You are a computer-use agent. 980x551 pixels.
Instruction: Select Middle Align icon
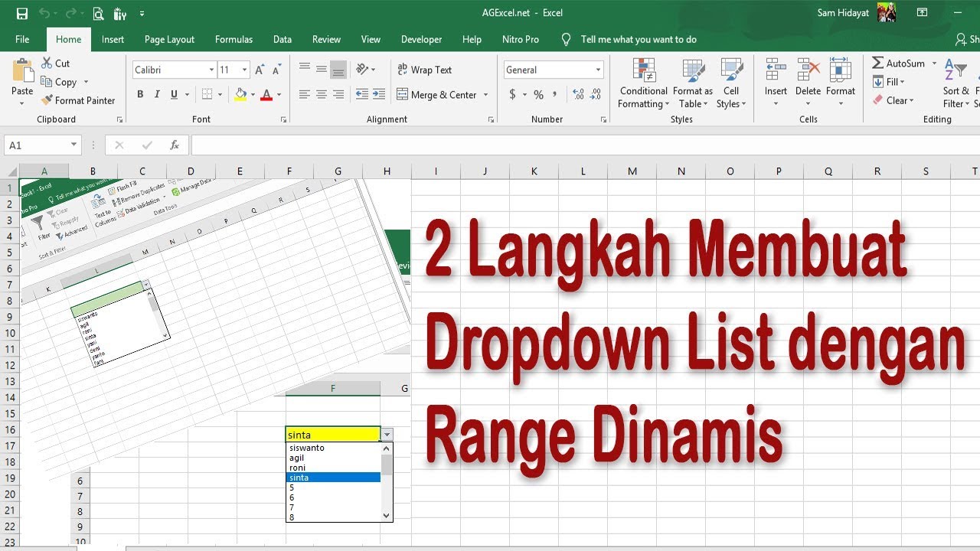point(321,70)
